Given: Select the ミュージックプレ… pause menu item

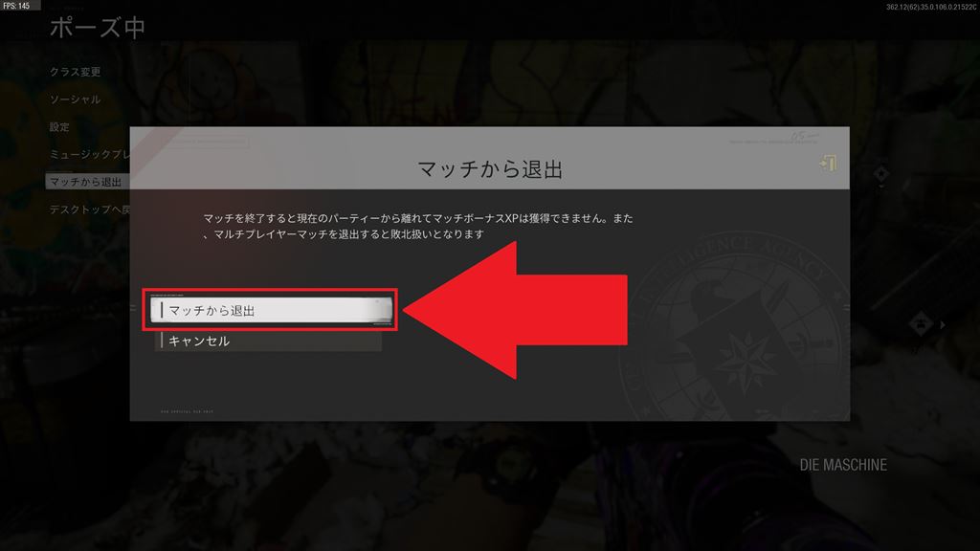Looking at the screenshot, I should [x=89, y=154].
